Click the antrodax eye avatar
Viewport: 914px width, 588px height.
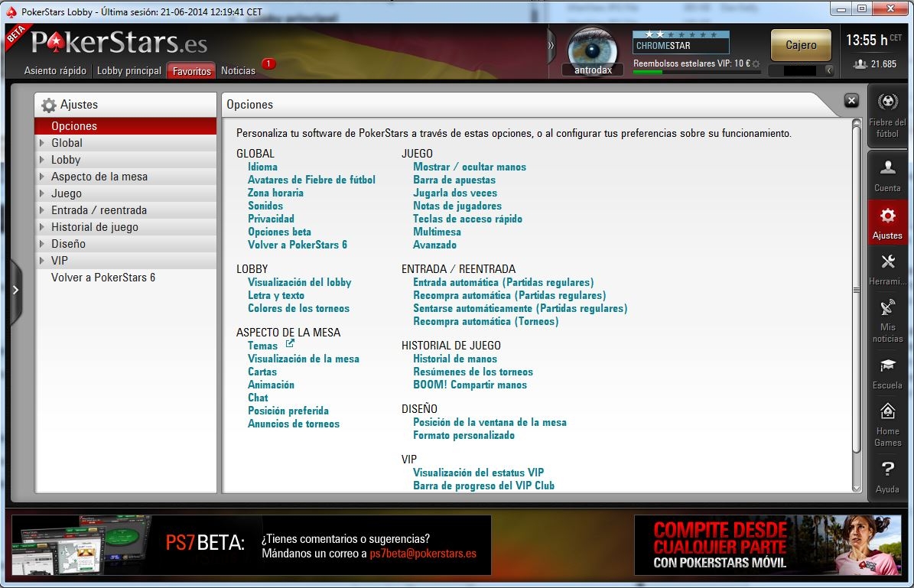tap(593, 50)
